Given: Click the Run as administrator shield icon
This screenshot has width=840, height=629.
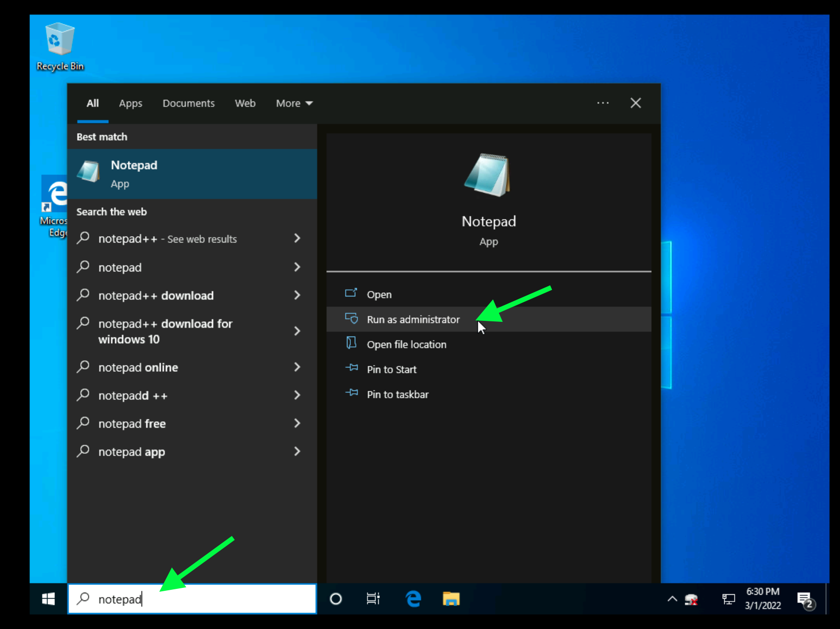Looking at the screenshot, I should pyautogui.click(x=351, y=318).
